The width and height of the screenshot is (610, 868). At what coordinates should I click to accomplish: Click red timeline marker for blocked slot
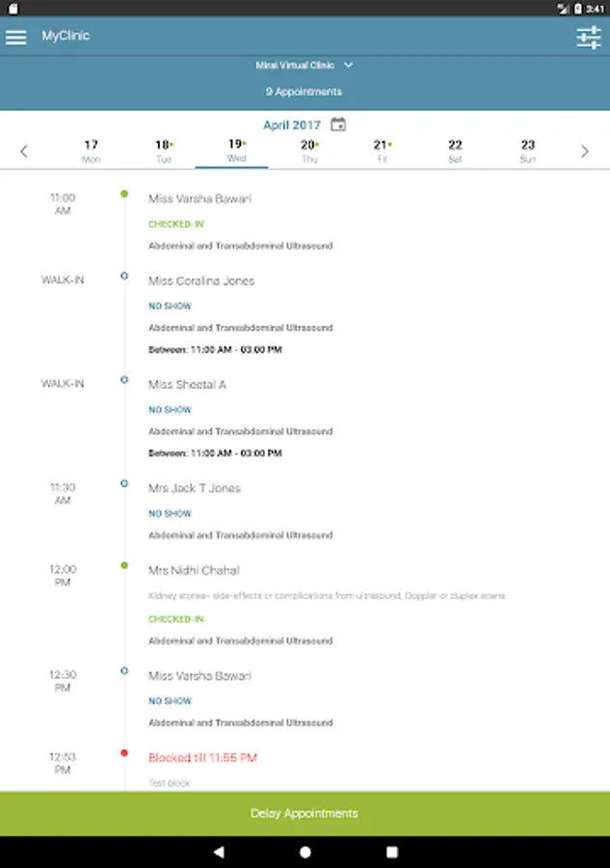(x=124, y=752)
